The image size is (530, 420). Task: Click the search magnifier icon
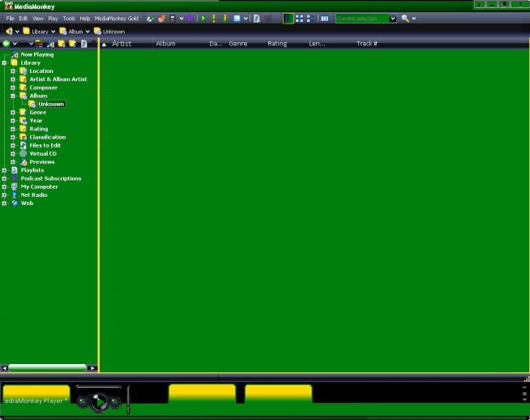(x=405, y=19)
